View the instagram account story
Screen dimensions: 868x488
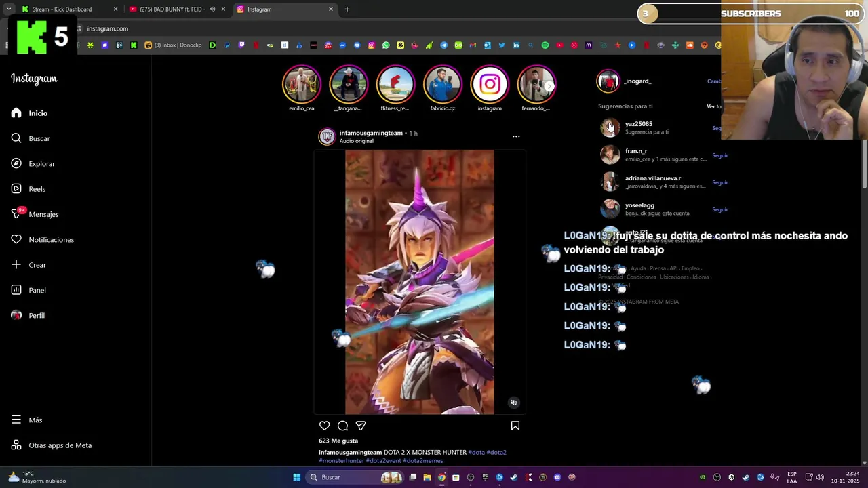point(490,84)
